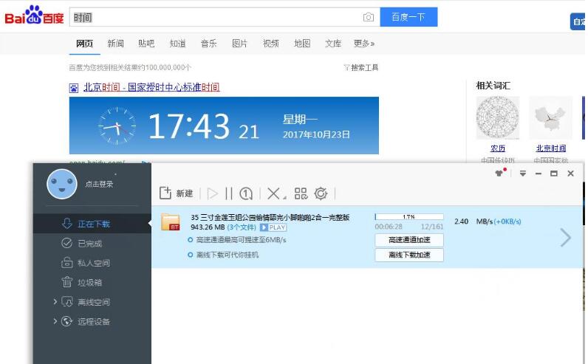Screen dimensions: 588x364
Task: Open the 地图 tab in Baidu
Action: (302, 44)
